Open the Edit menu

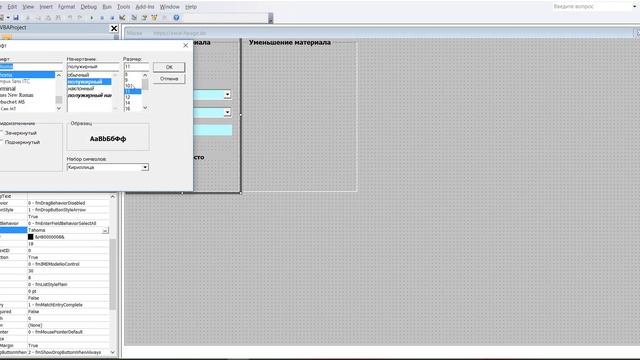(12, 7)
